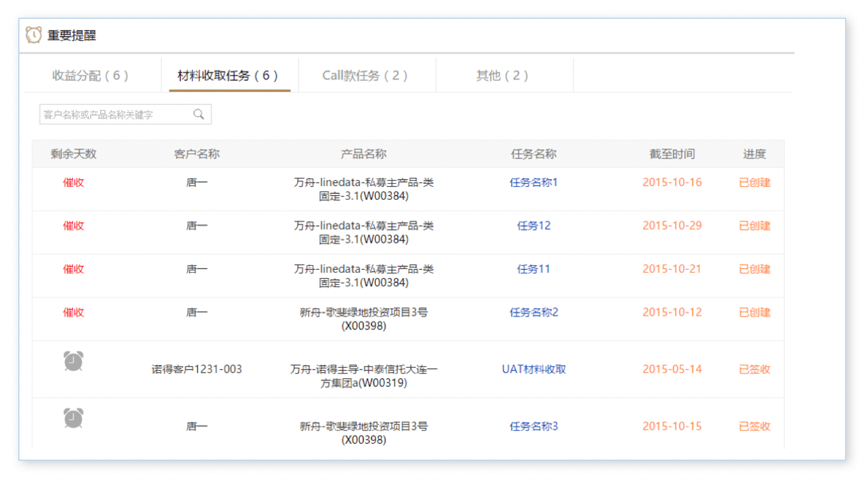
Task: Click 已创建 status in 任务11 row
Action: click(754, 269)
